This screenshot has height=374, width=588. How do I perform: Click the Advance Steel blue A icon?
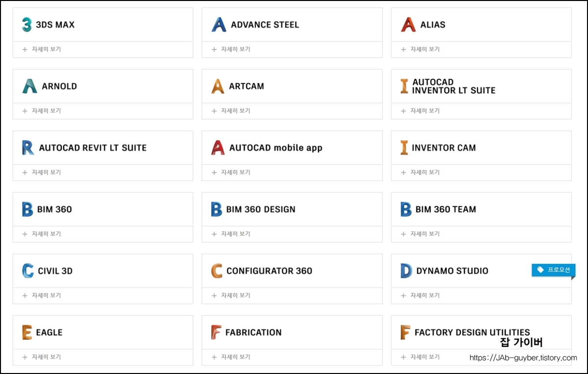pyautogui.click(x=219, y=24)
